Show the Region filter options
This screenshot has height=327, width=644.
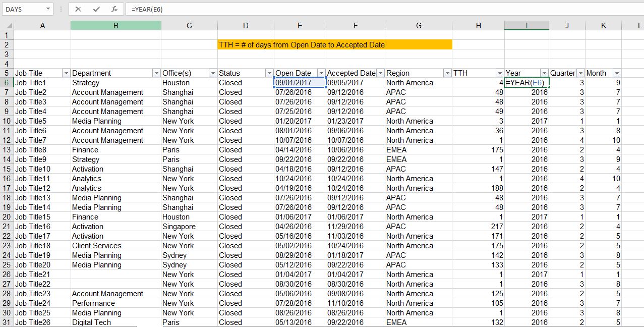point(447,73)
